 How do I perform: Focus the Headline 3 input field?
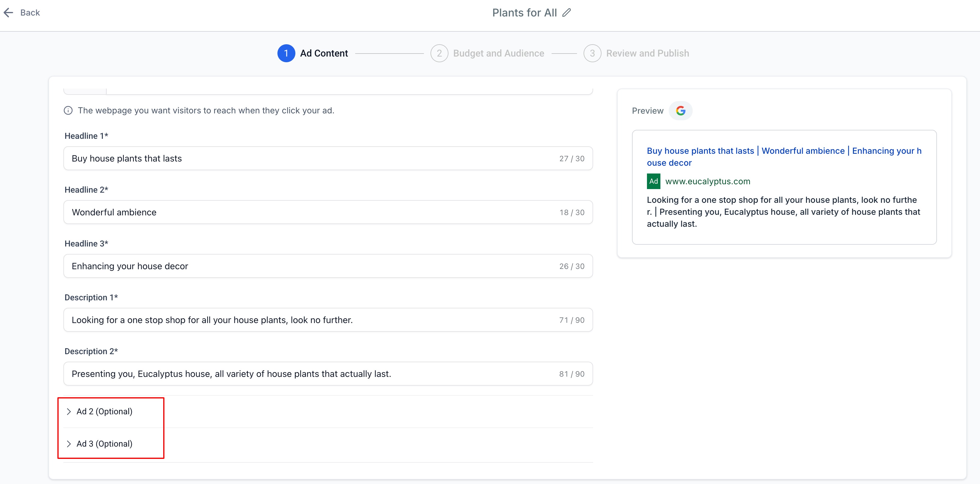pos(328,266)
